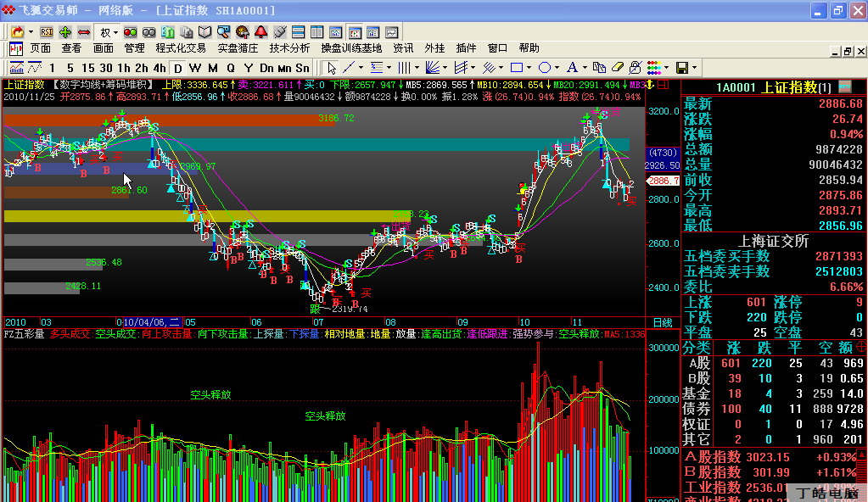The width and height of the screenshot is (868, 502).
Task: Open the '程式化交易' menu
Action: click(x=180, y=48)
